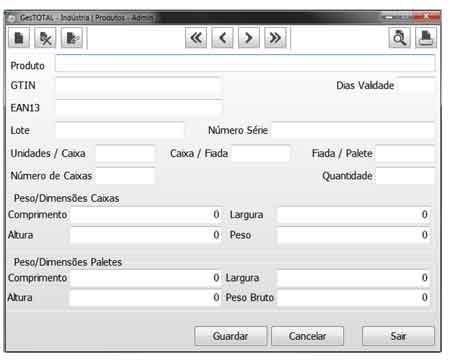Click the edit record icon in toolbar
This screenshot has height=360, width=450.
[72, 38]
